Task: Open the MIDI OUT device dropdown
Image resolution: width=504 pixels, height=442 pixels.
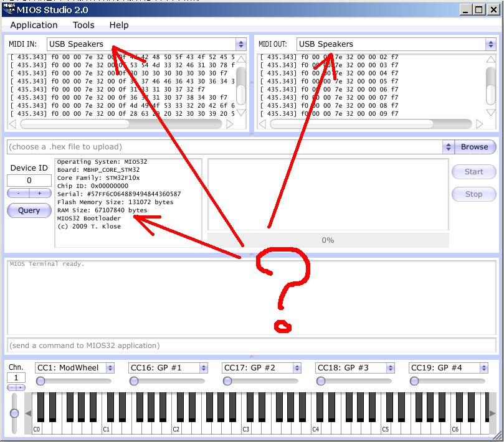Action: pos(396,44)
